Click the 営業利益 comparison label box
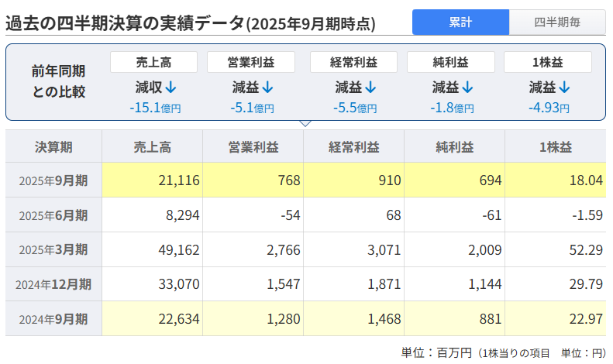Screen dimensions: 613x364 click(251, 62)
